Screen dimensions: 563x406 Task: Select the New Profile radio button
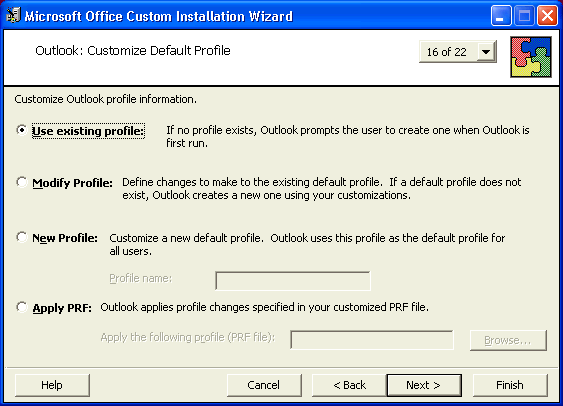click(22, 237)
